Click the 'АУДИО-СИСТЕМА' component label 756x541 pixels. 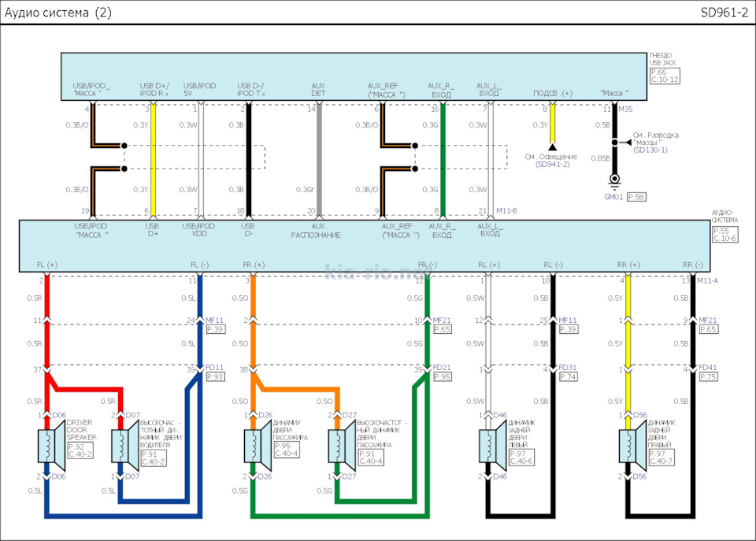click(724, 216)
